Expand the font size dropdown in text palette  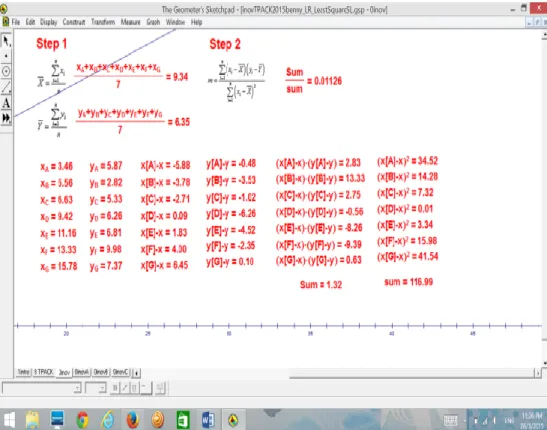click(102, 388)
